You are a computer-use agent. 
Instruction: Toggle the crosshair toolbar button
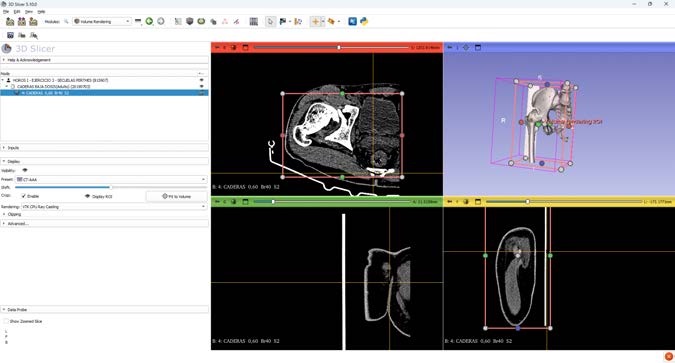(315, 22)
